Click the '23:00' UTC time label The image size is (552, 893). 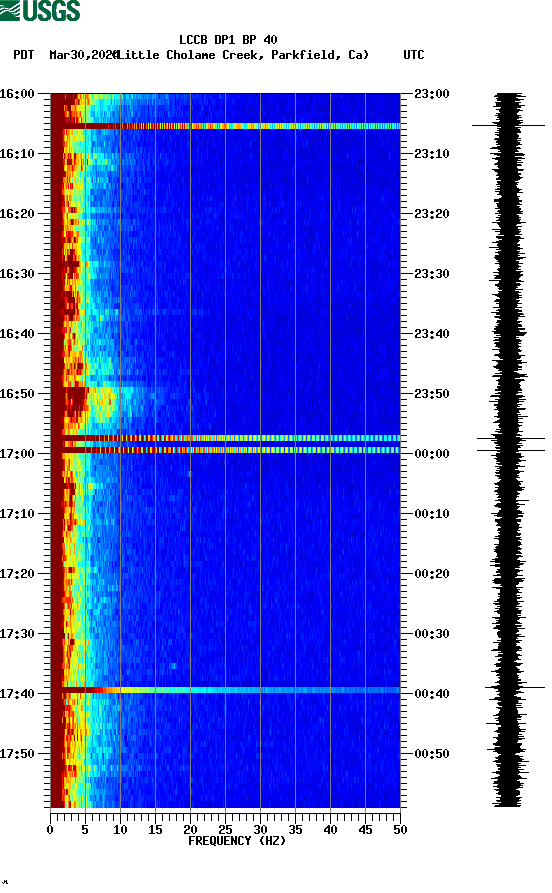click(432, 93)
